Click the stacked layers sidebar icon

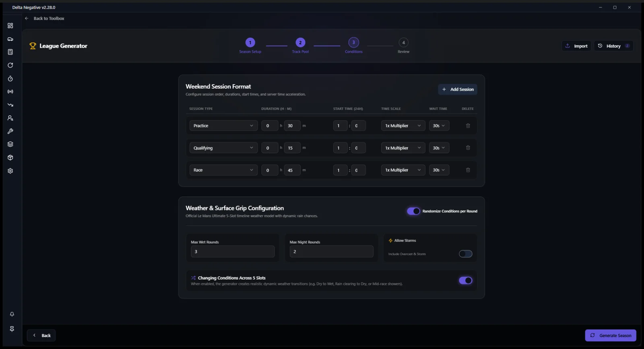(10, 144)
